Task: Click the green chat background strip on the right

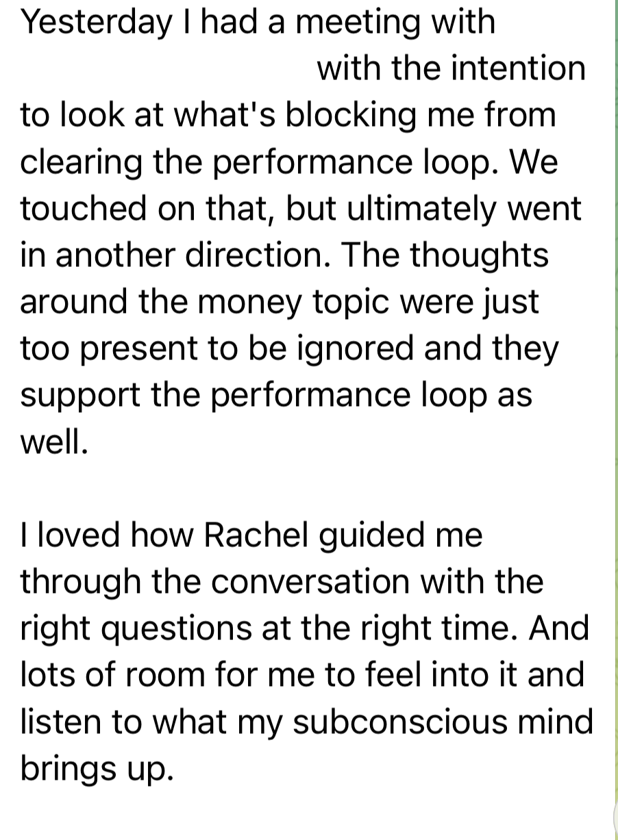Action: coord(616,411)
